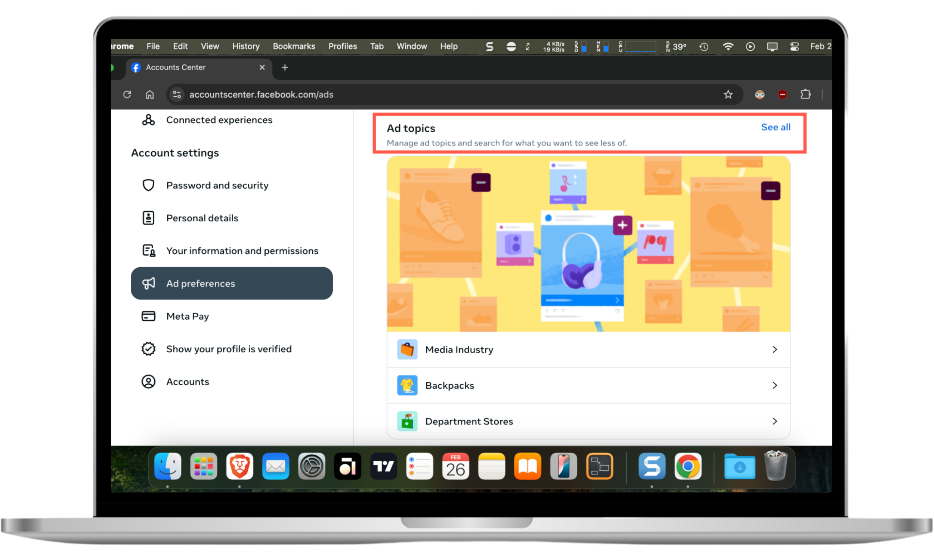The height and width of the screenshot is (560, 934).
Task: Open the orange diagram app in dock
Action: tap(600, 466)
